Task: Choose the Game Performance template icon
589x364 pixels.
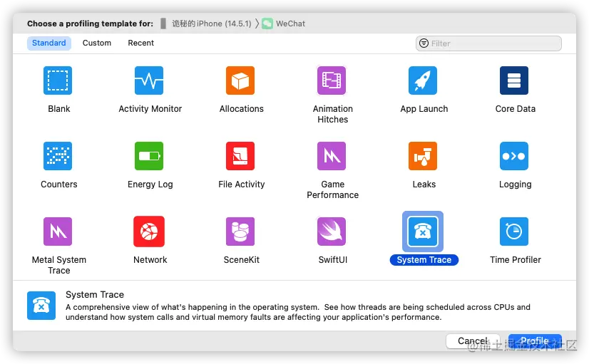Action: pos(332,156)
